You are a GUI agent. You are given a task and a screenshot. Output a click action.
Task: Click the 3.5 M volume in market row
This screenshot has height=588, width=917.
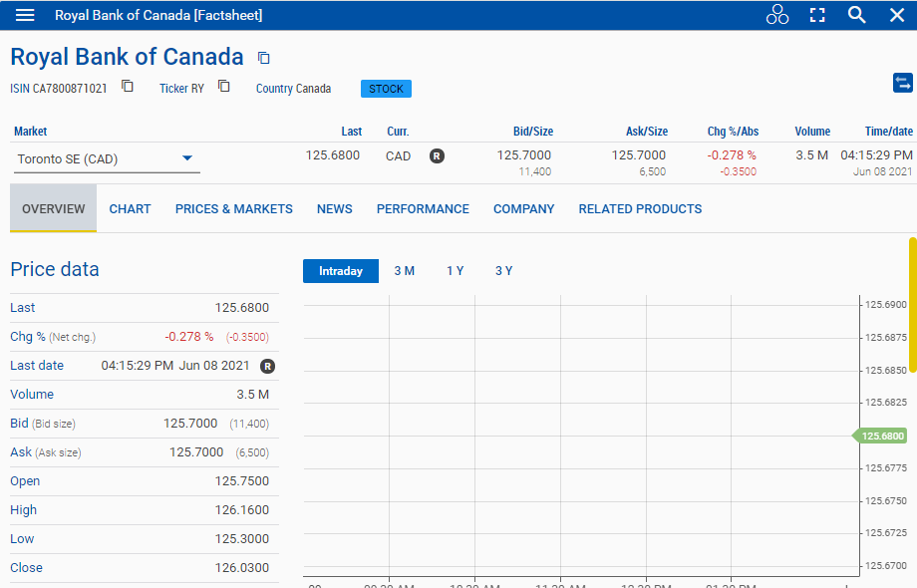tap(811, 155)
